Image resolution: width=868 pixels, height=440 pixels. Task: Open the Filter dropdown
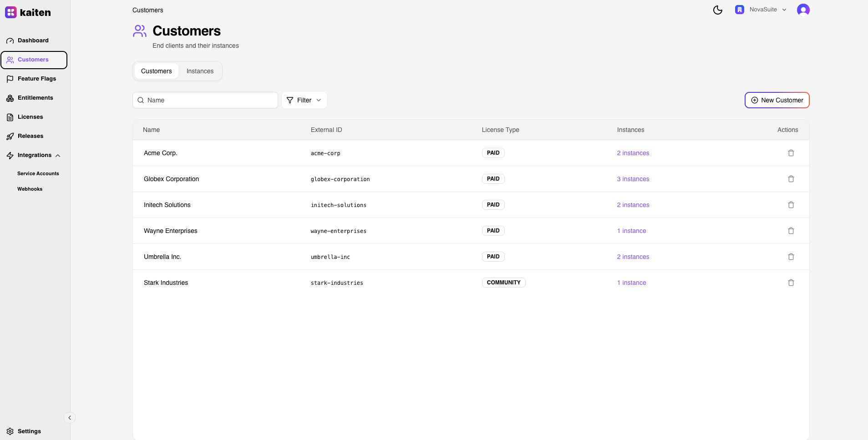pos(304,100)
